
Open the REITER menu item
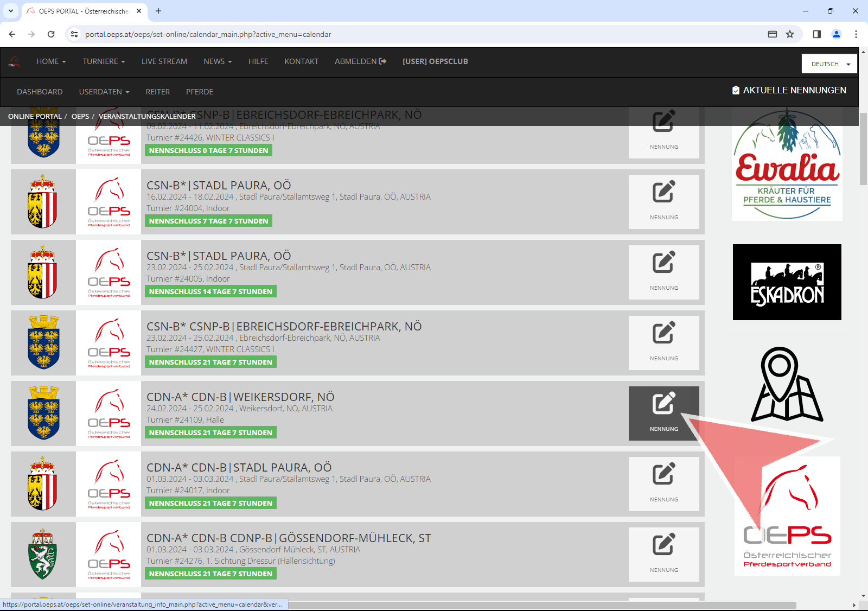tap(158, 92)
